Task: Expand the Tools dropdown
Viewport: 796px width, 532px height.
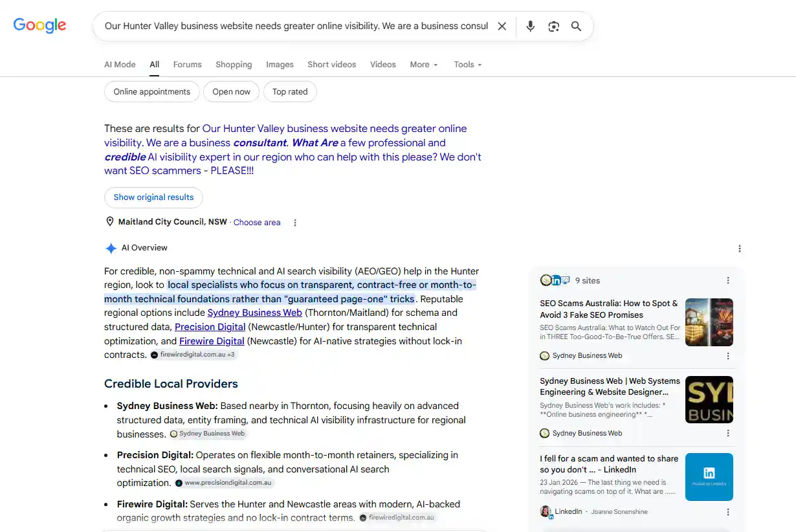Action: pos(468,65)
